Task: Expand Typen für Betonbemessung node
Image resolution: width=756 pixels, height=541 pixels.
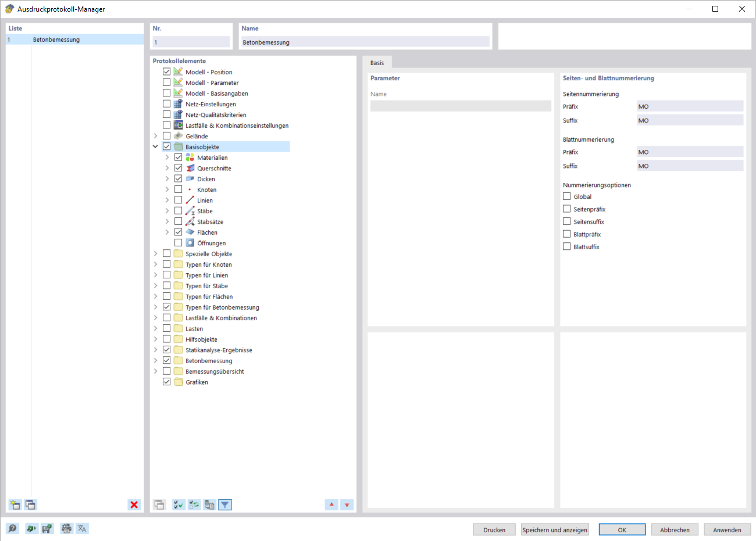Action: pos(156,307)
